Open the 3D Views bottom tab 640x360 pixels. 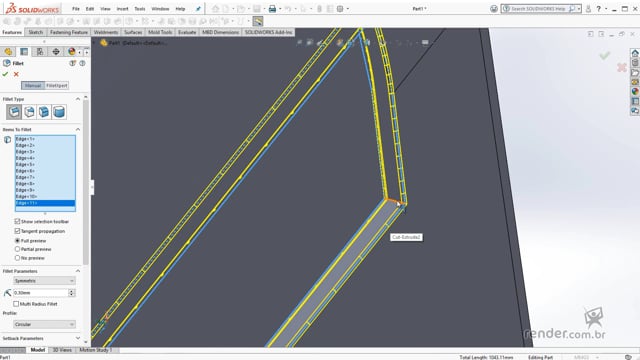pos(62,350)
